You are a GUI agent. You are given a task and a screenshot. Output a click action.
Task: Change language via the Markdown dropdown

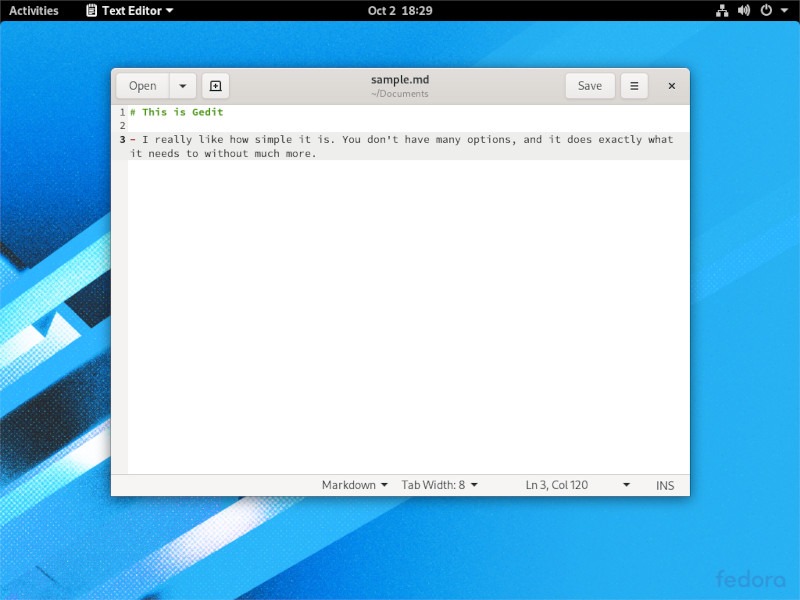tap(352, 485)
